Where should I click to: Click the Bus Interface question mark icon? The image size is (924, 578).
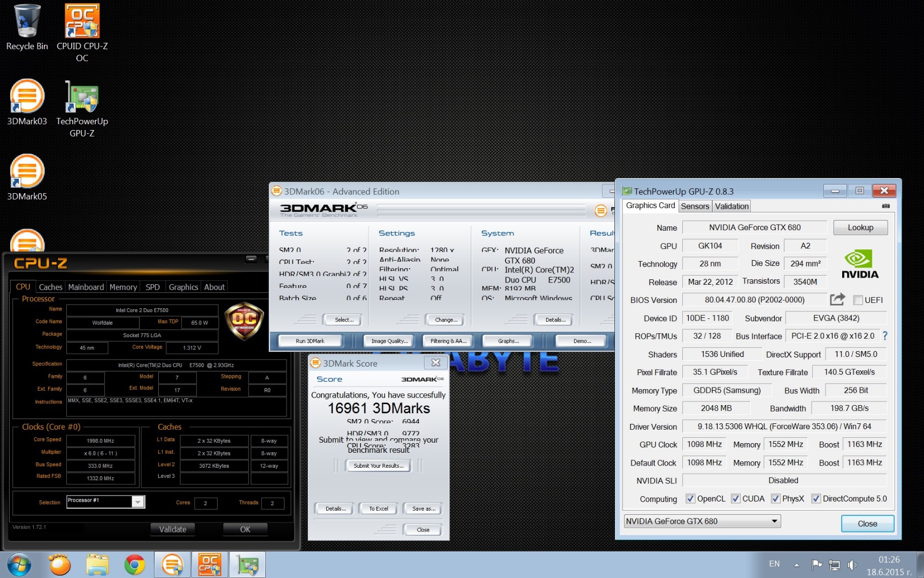click(885, 336)
